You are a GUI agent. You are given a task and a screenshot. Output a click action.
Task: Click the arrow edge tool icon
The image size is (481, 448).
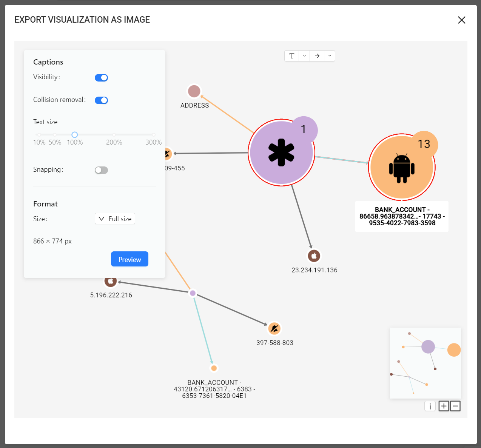coord(317,56)
